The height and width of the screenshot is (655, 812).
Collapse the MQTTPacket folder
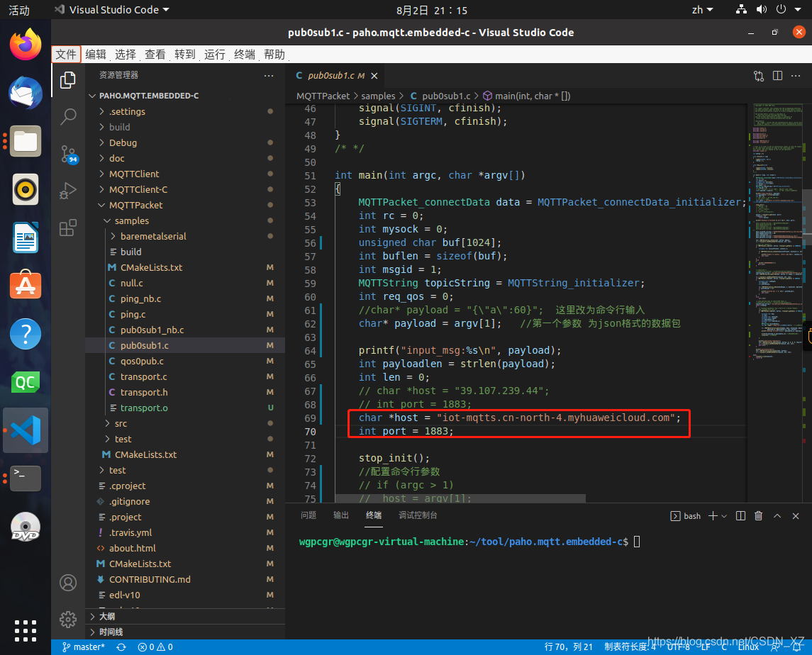point(185,205)
